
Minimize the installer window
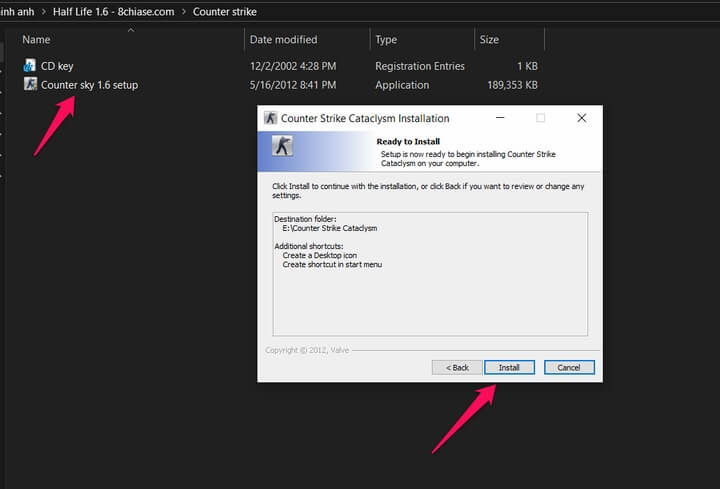(500, 118)
